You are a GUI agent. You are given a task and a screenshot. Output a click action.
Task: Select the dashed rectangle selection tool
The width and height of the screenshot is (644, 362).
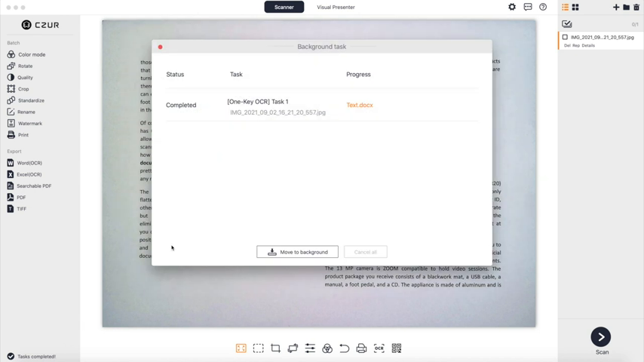pyautogui.click(x=259, y=348)
